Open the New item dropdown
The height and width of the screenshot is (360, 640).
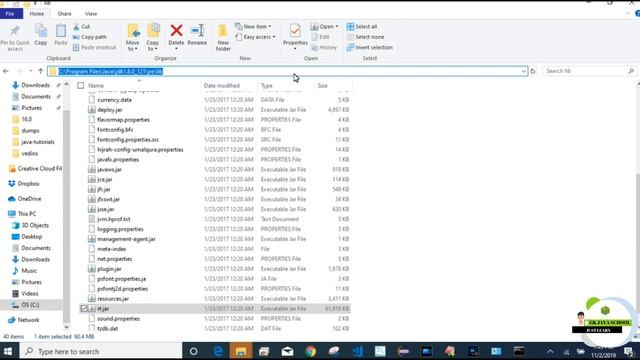click(x=253, y=27)
